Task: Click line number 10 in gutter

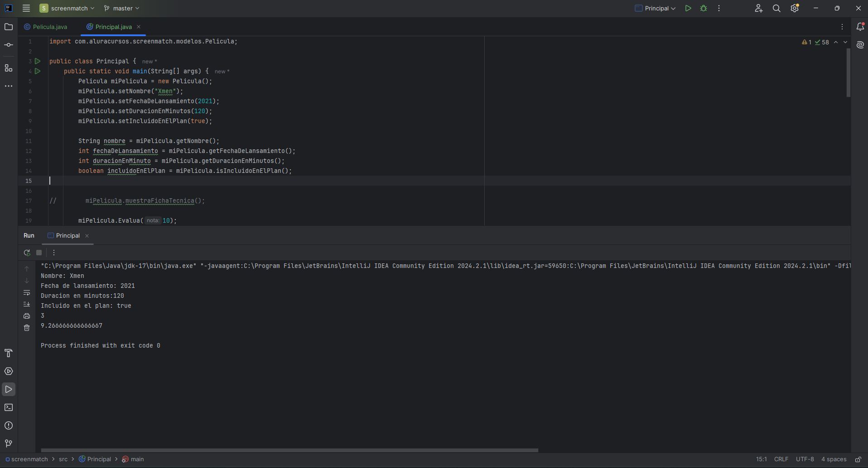Action: [x=29, y=131]
